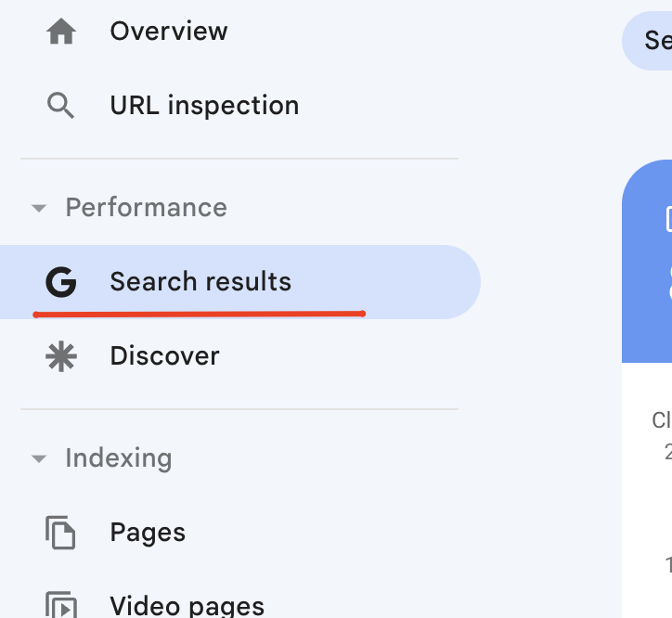Click the Discover asterisk icon
672x618 pixels.
coord(61,356)
